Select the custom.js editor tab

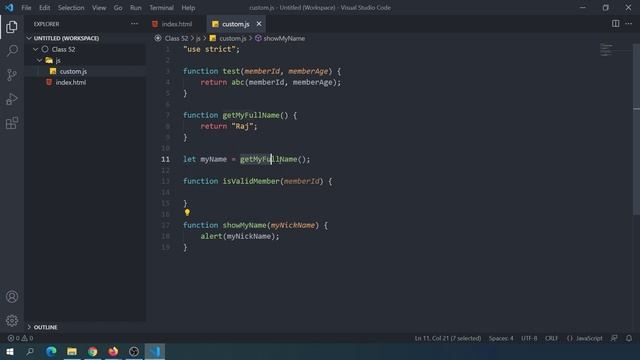coord(236,24)
